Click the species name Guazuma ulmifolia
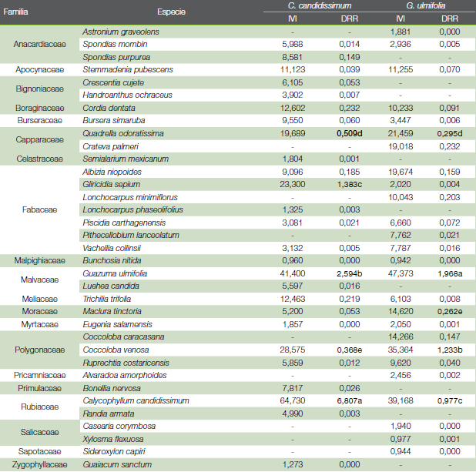This screenshot has width=476, height=472. pyautogui.click(x=114, y=273)
